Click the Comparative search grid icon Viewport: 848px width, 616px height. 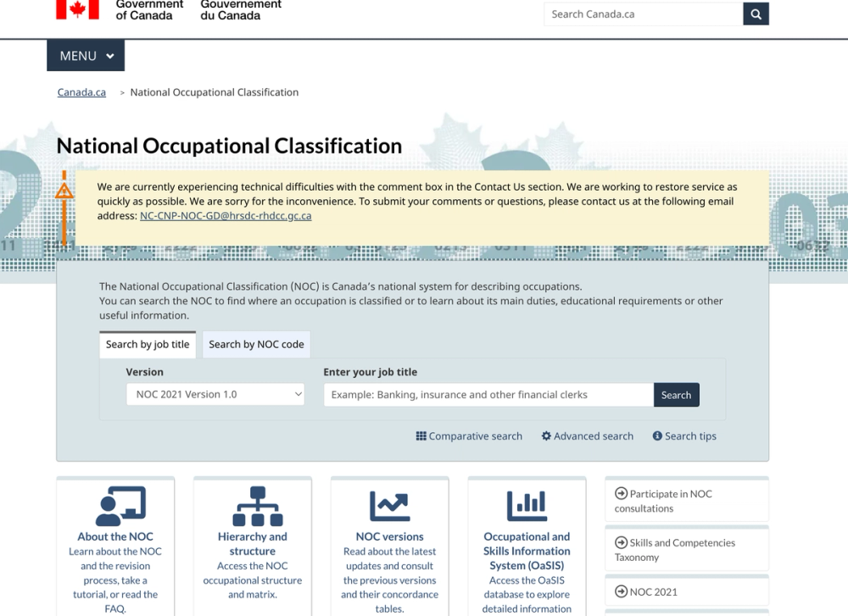click(x=421, y=436)
